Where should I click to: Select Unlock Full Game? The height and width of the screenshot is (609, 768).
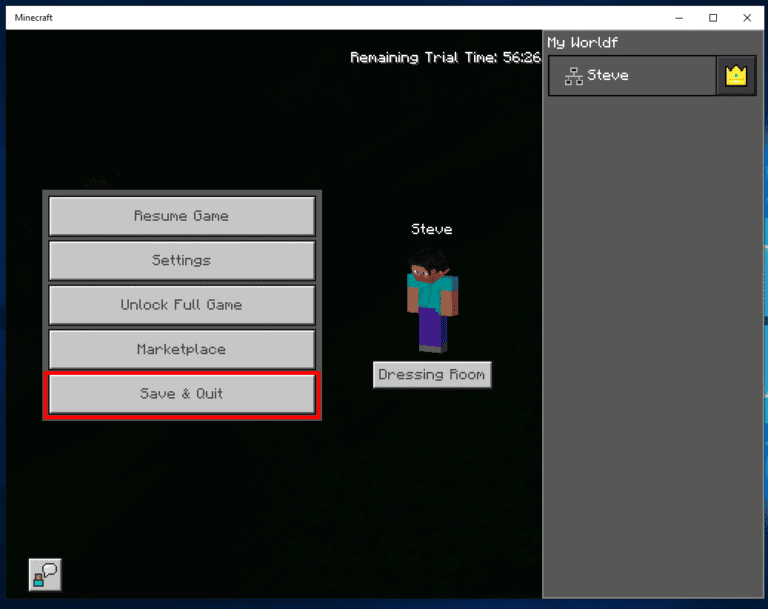(182, 305)
